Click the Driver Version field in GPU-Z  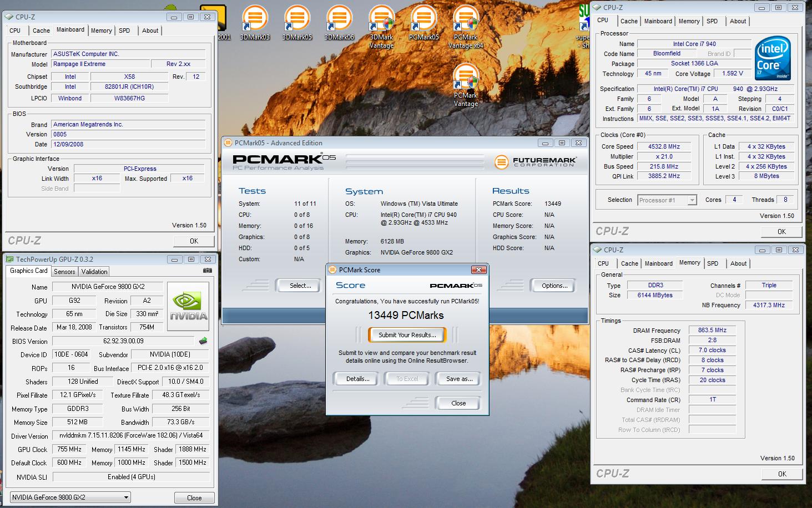pyautogui.click(x=131, y=435)
